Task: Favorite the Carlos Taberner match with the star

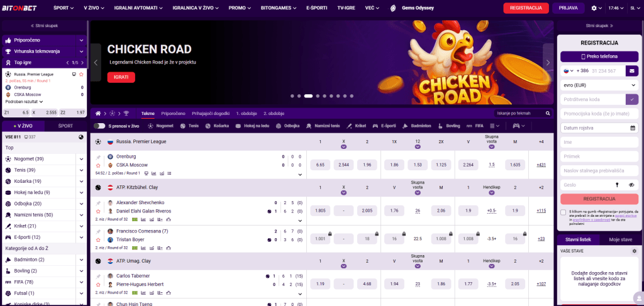Action: click(98, 284)
